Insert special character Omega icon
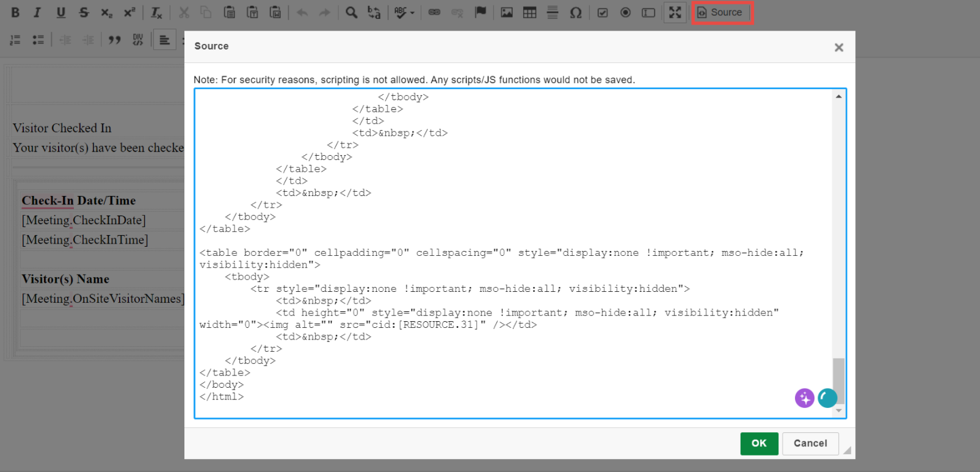This screenshot has width=980, height=472. 576,12
